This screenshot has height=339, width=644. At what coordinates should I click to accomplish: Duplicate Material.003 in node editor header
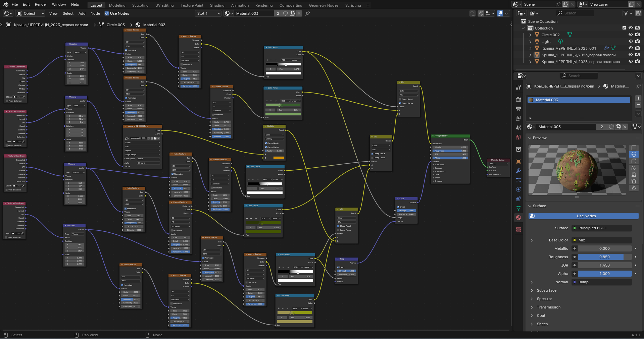[x=292, y=13]
